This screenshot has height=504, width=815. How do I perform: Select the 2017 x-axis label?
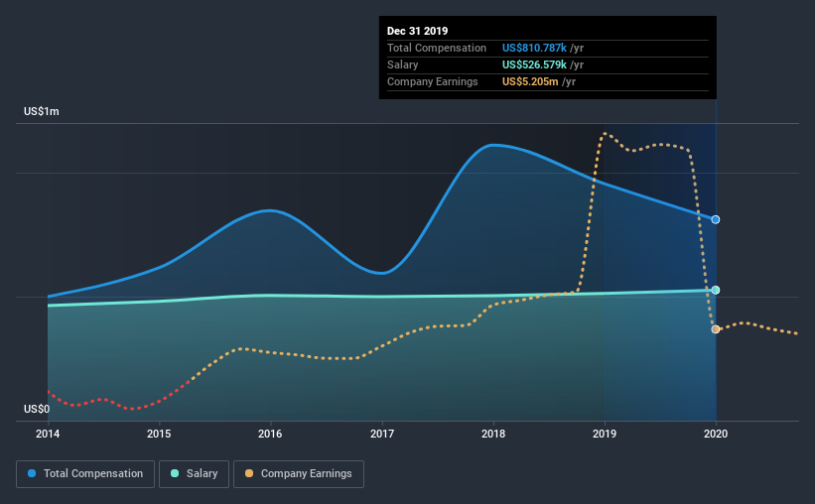pos(382,434)
